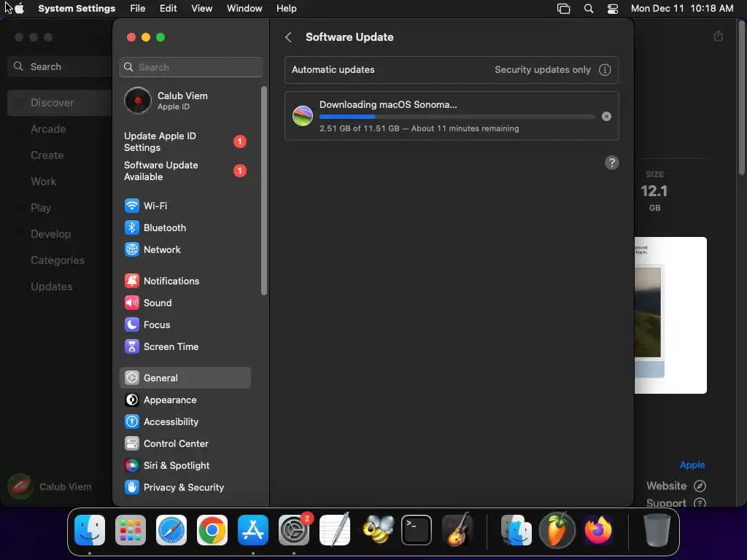Image resolution: width=747 pixels, height=560 pixels.
Task: Click the macOS Sonoma icon
Action: click(x=303, y=116)
